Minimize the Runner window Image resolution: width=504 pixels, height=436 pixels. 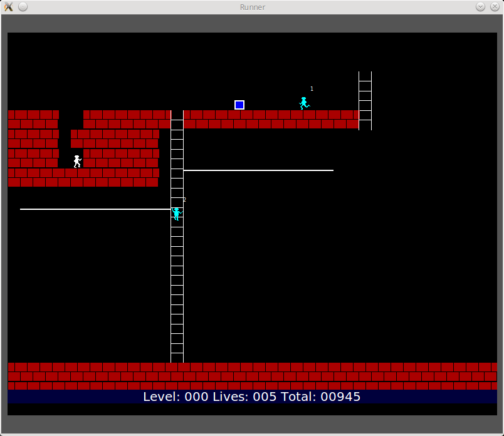coord(480,7)
